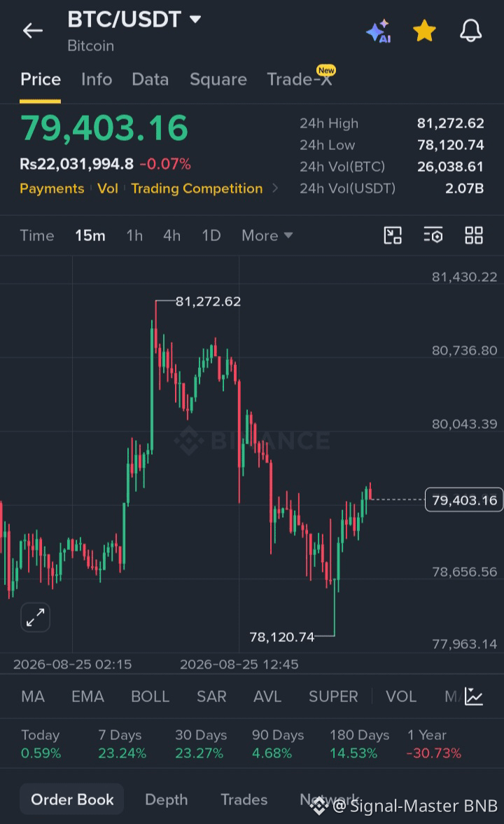This screenshot has height=824, width=504.
Task: Toggle the SUPER indicator
Action: [x=333, y=696]
